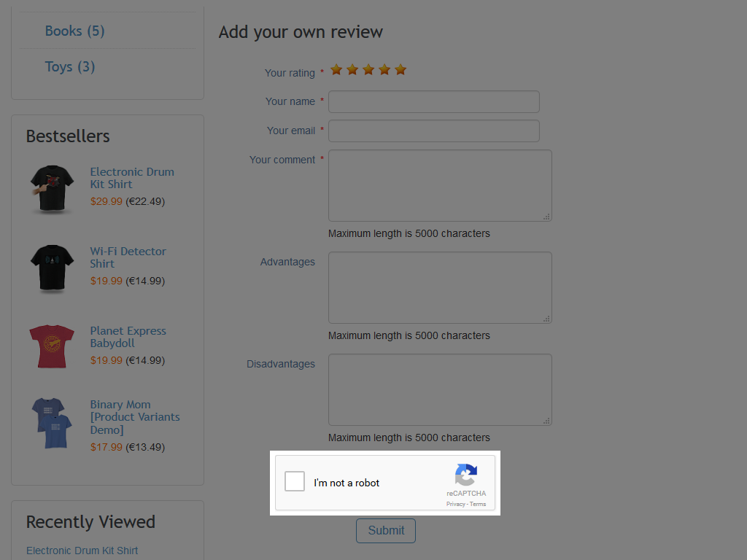
Task: Check the "I'm not a robot" checkbox
Action: point(295,481)
